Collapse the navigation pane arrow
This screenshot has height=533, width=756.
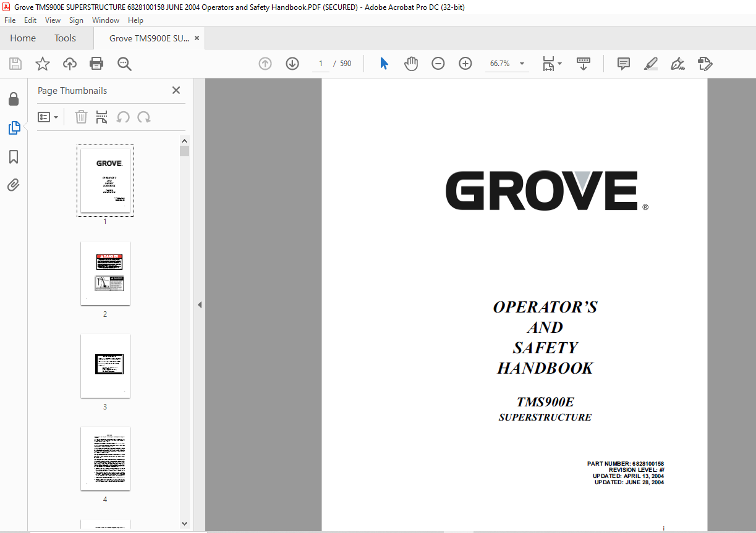pyautogui.click(x=200, y=304)
